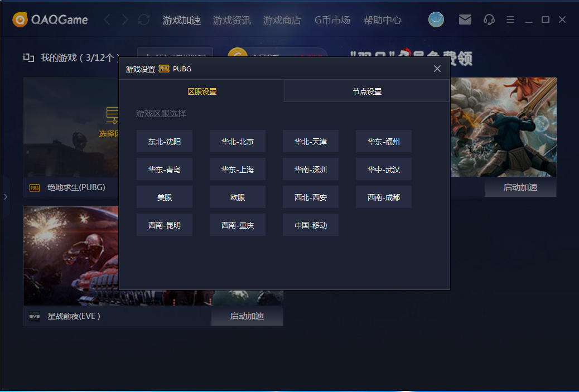579x392 pixels.
Task: Contact support via the headset icon
Action: [x=489, y=20]
